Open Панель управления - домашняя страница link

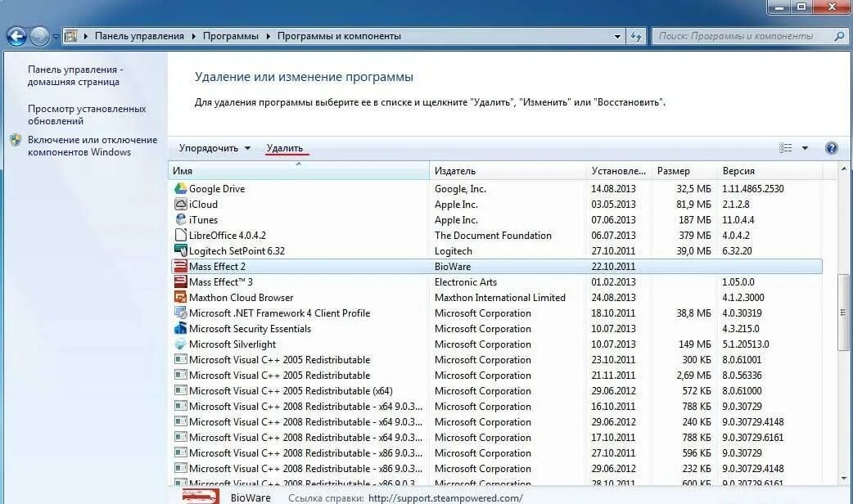point(75,75)
